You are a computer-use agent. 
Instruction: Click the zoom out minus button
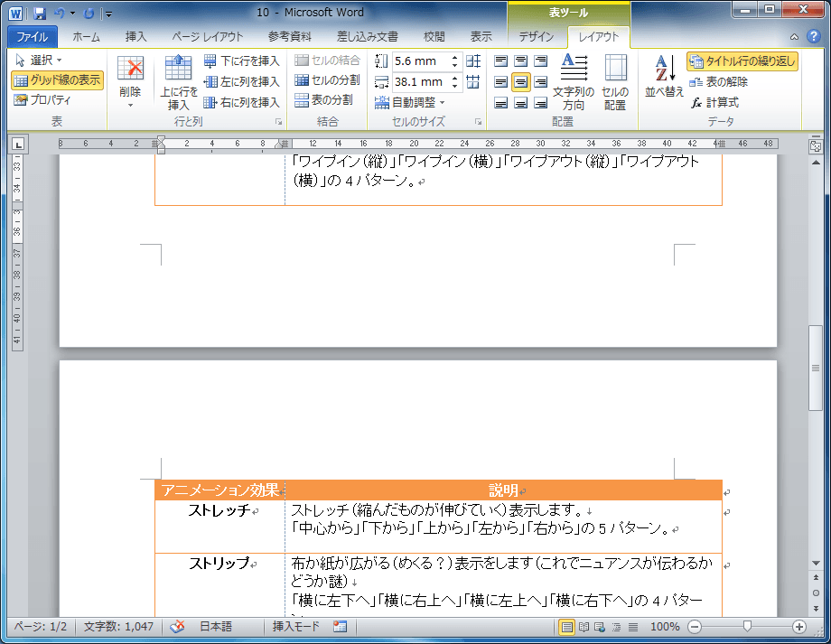pos(695,627)
